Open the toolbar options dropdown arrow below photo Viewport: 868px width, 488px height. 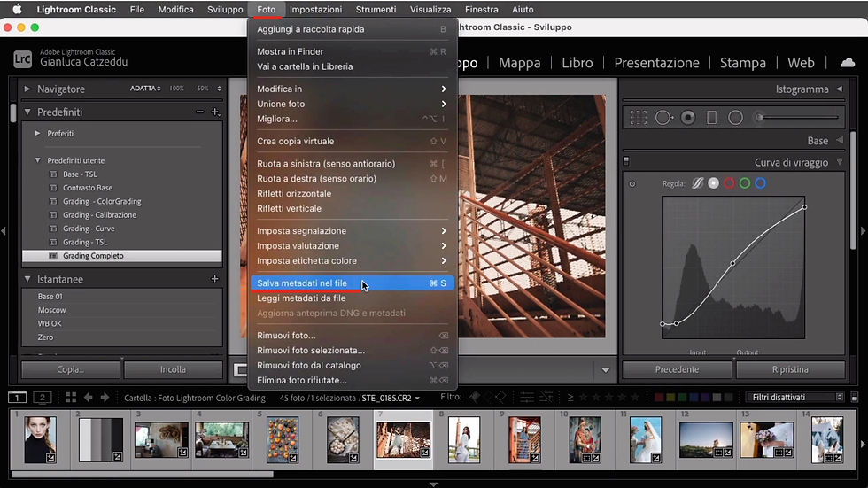click(606, 370)
